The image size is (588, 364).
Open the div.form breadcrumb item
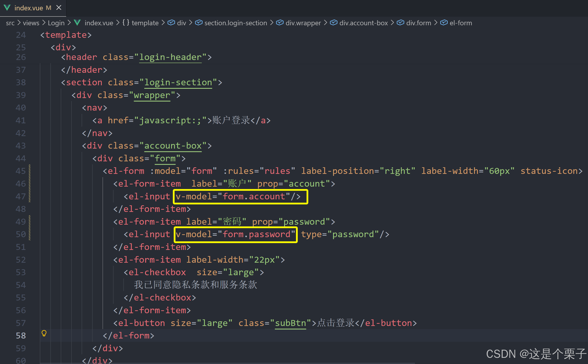pos(418,23)
